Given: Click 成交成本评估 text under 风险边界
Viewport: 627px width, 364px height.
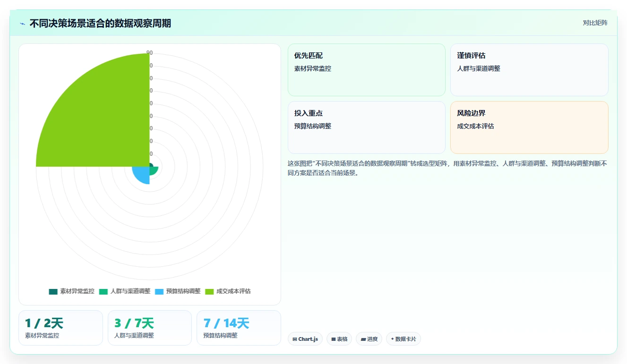Looking at the screenshot, I should 475,126.
